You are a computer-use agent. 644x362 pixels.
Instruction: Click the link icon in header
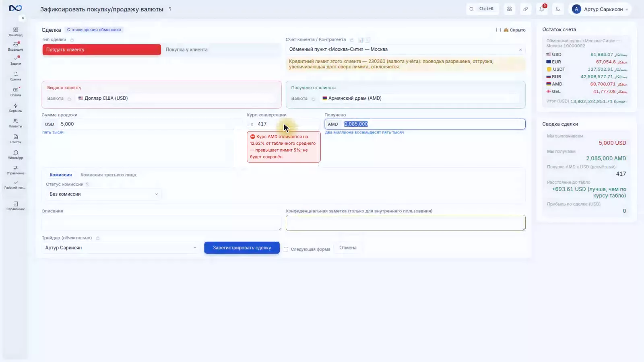tap(525, 9)
